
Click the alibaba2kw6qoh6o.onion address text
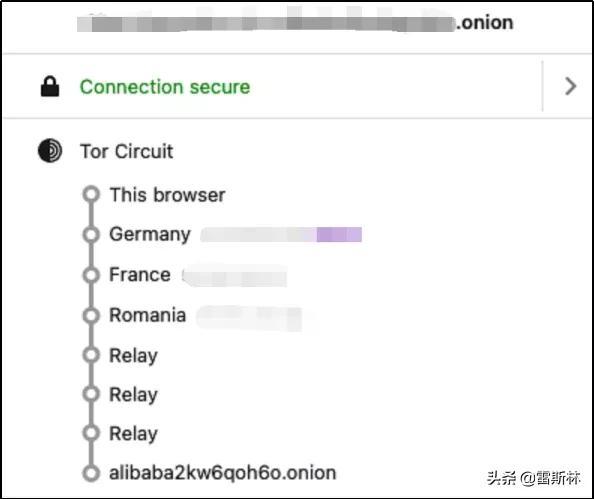tap(222, 473)
